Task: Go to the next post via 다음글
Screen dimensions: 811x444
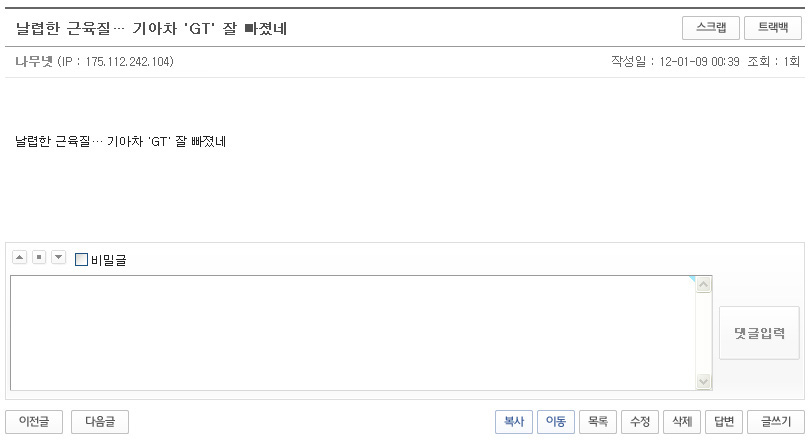Action: (x=100, y=422)
